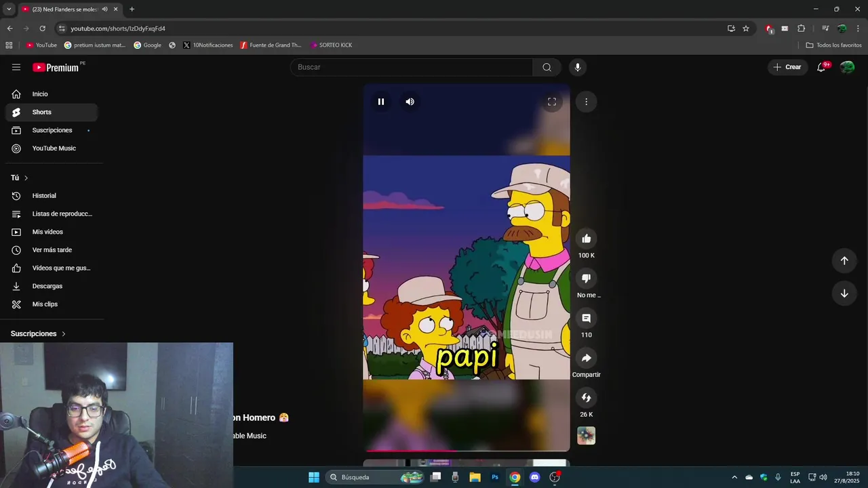This screenshot has width=868, height=488.
Task: Open a new browser tab
Action: (132, 9)
